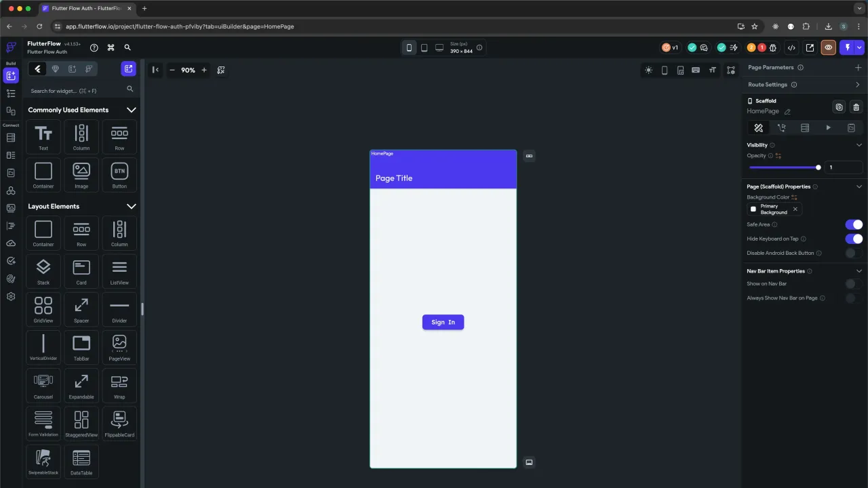Clear Primary Background color with X
Viewport: 868px width, 488px height.
[x=795, y=209]
